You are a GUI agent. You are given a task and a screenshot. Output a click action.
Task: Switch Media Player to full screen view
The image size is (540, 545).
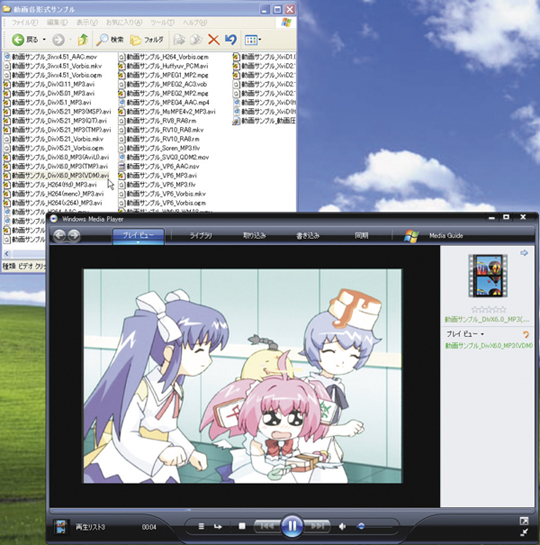tap(524, 521)
